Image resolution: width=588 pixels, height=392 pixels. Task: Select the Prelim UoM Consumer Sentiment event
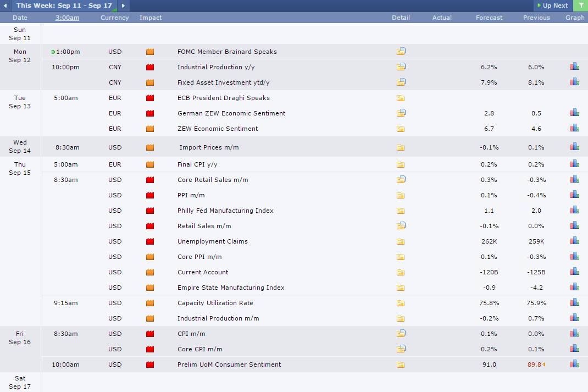point(229,365)
